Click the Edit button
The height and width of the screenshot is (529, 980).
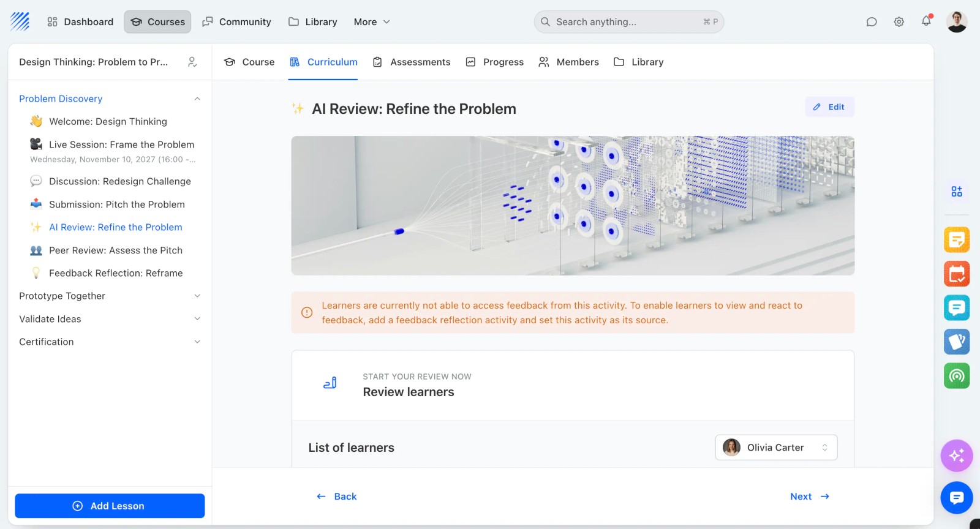829,107
